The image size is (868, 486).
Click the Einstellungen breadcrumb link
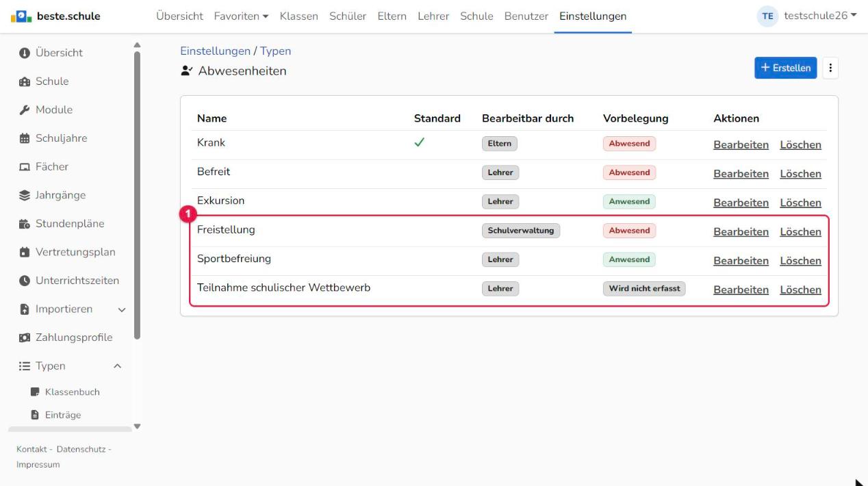coord(215,51)
